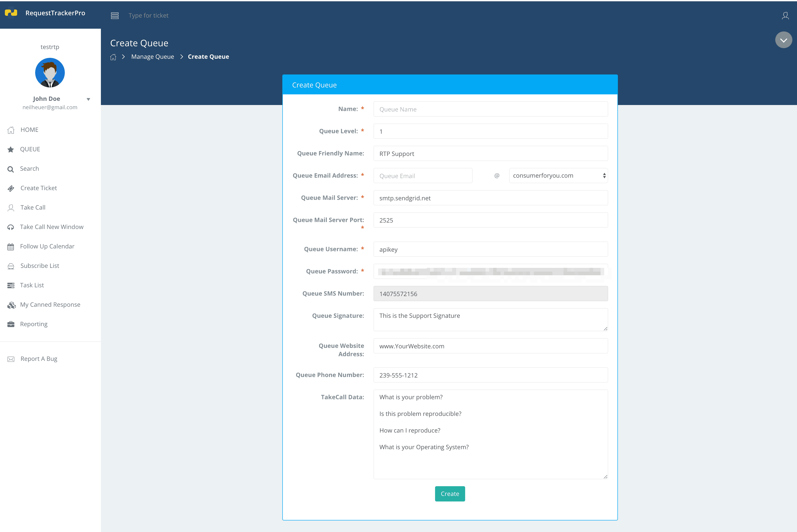Click the breadcrumb home icon
This screenshot has height=532, width=797.
click(x=113, y=57)
